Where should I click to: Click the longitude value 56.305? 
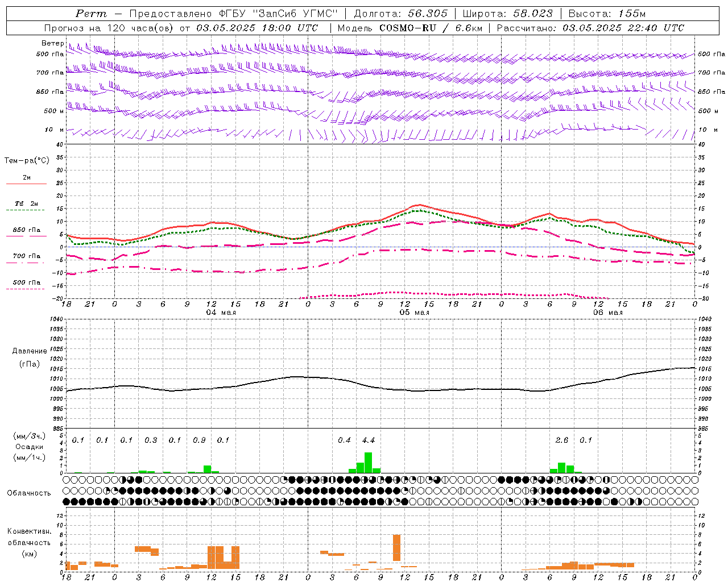pos(428,14)
